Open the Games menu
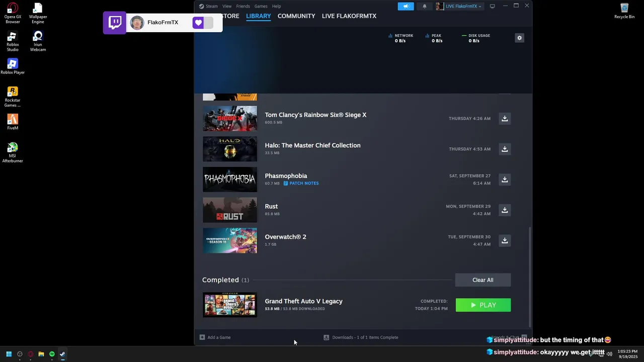The height and width of the screenshot is (362, 644). coord(261,6)
